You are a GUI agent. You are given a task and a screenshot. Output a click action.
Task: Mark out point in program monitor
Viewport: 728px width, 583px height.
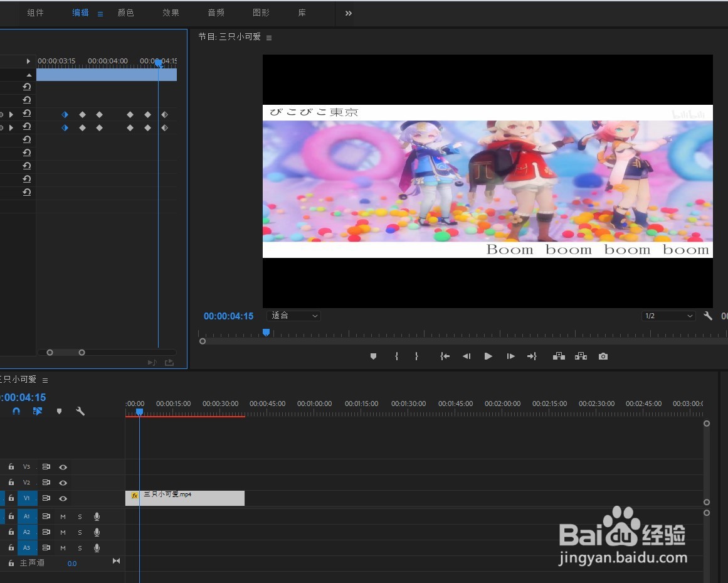pyautogui.click(x=416, y=356)
